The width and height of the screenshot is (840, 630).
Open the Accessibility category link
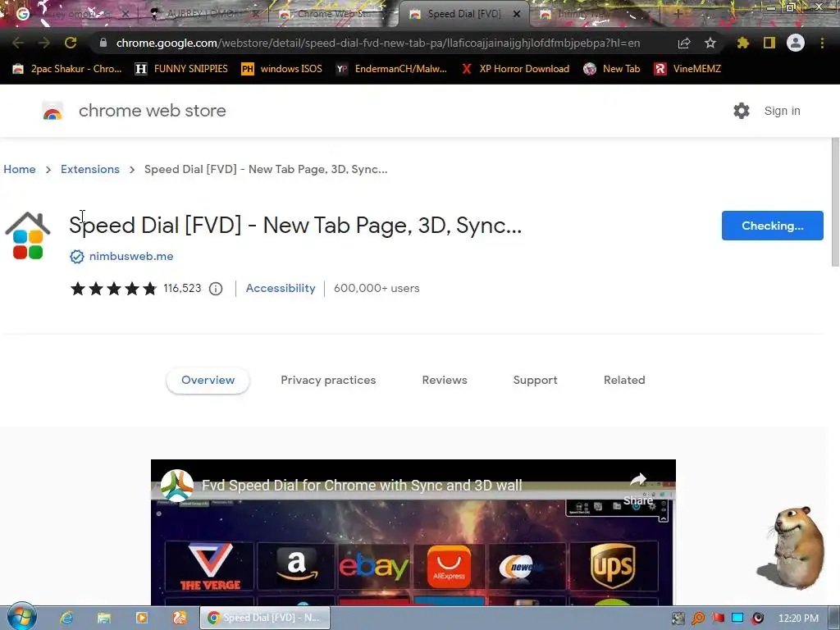[x=281, y=288]
